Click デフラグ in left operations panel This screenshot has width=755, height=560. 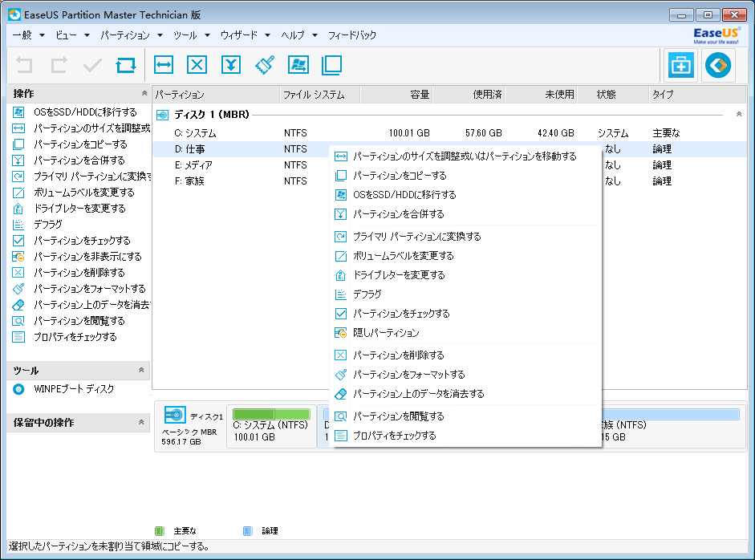[47, 225]
